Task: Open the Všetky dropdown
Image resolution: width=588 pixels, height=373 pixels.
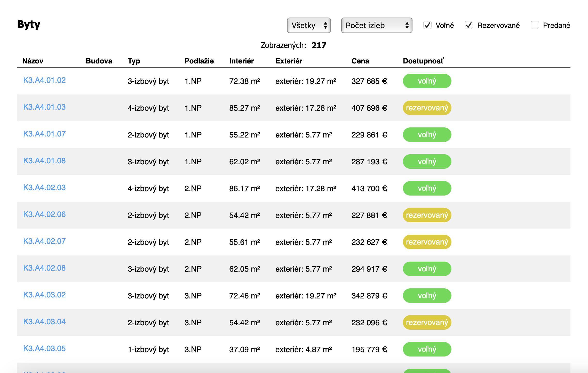Action: (x=309, y=25)
